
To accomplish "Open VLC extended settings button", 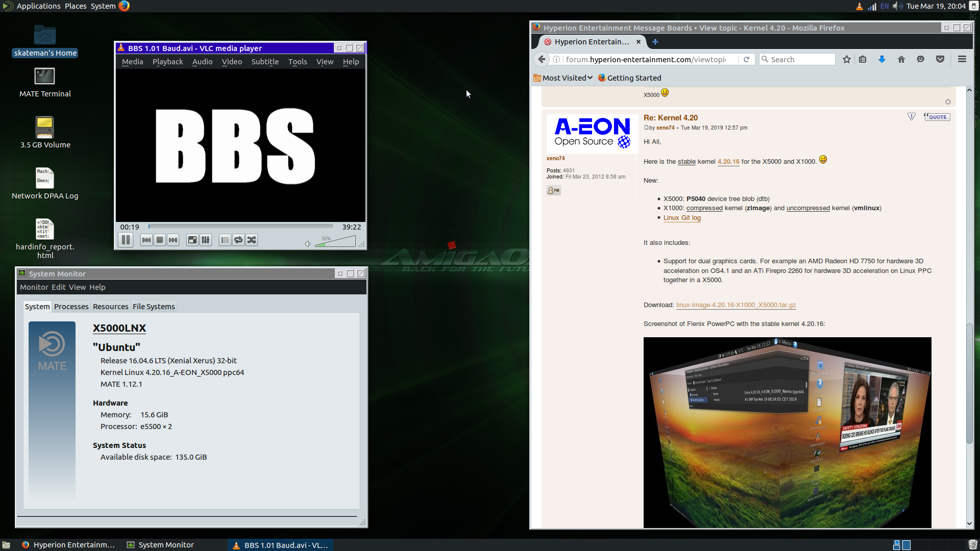I will click(206, 240).
